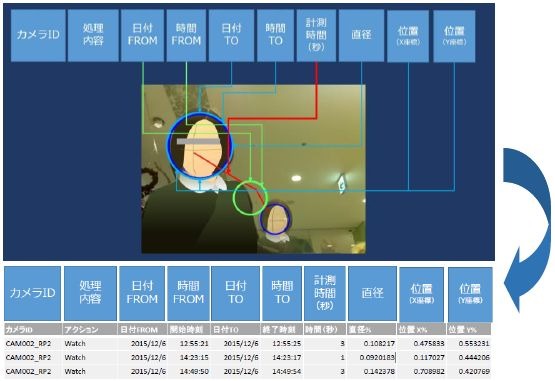
Task: Click the 処理内容 box in the top row
Action: (x=93, y=35)
